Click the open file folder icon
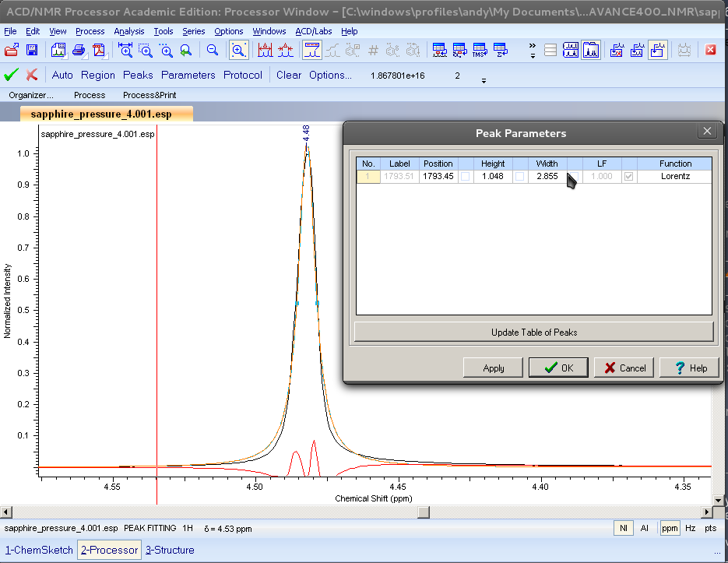 pyautogui.click(x=12, y=50)
